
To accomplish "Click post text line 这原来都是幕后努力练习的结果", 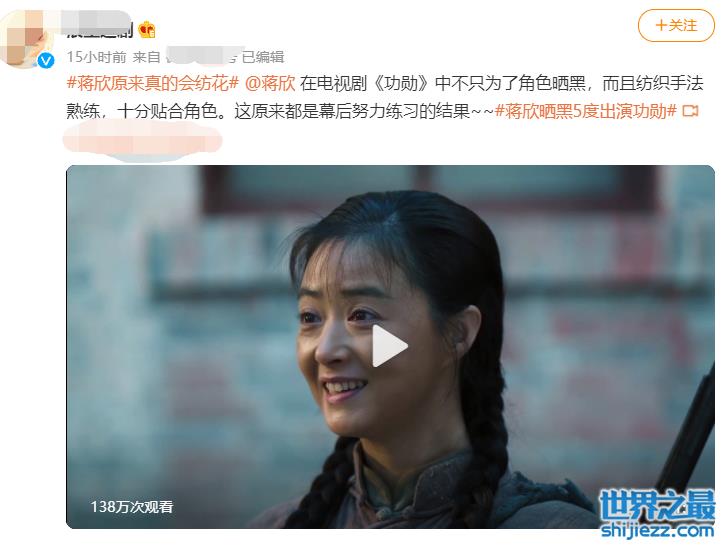I will [352, 111].
